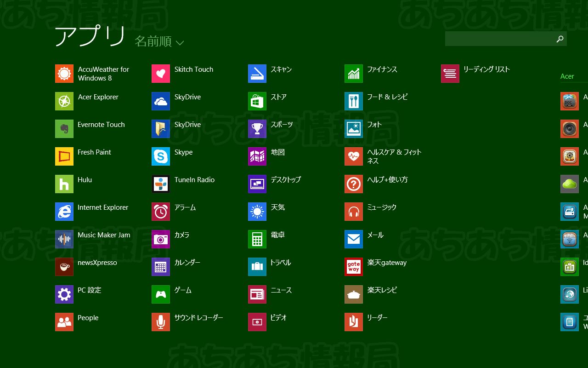
Task: Expand the 名前順 sort order dropdown
Action: pyautogui.click(x=153, y=41)
